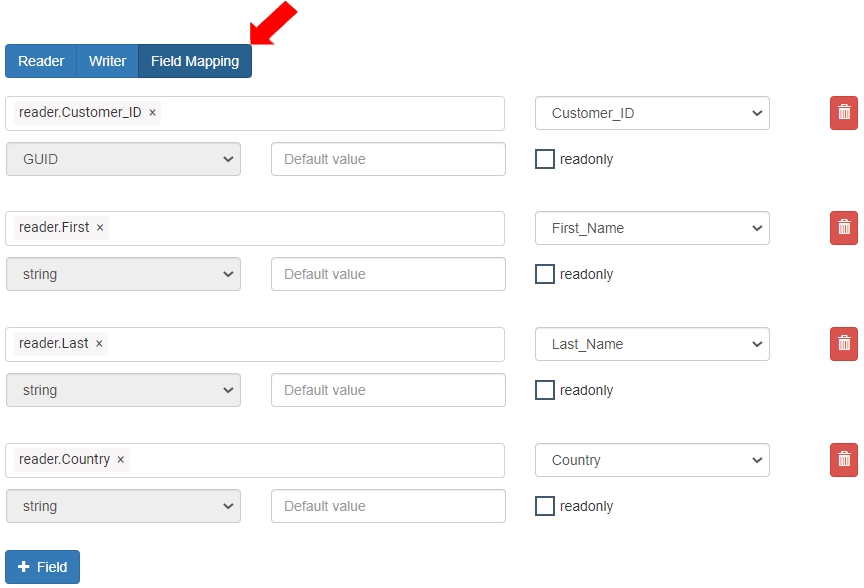Remove the Country mapping via trash icon

[x=843, y=460]
